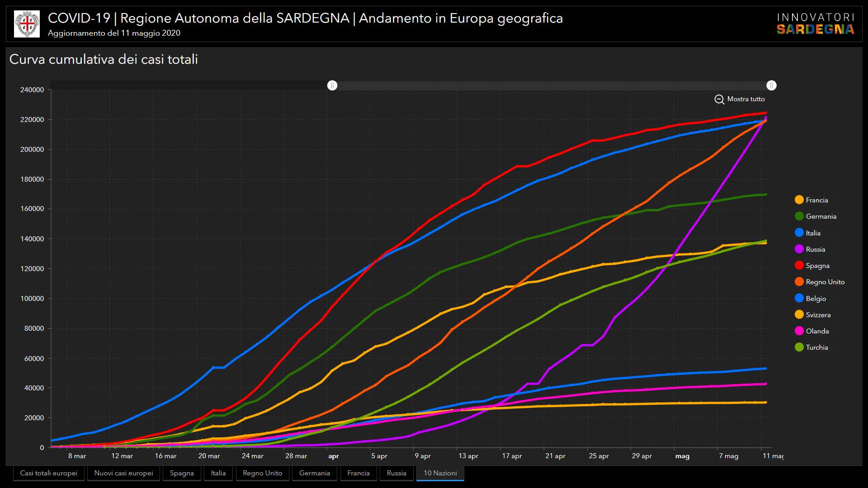Switch to the Nuovi casi europei tab
Viewport: 868px width, 488px height.
pos(124,473)
